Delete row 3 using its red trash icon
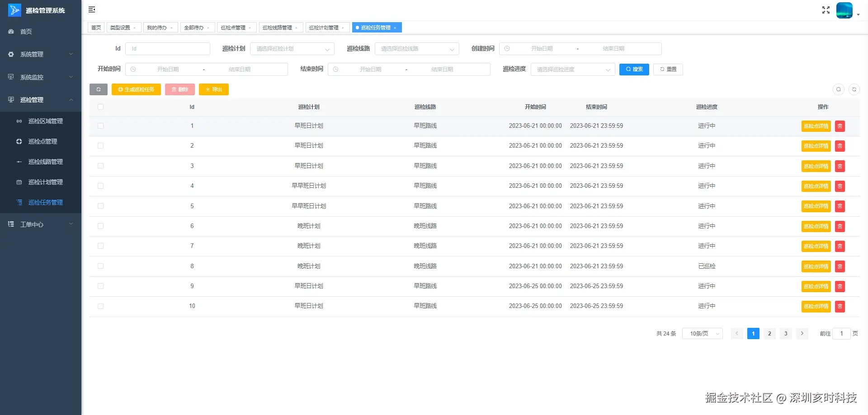 (x=840, y=166)
